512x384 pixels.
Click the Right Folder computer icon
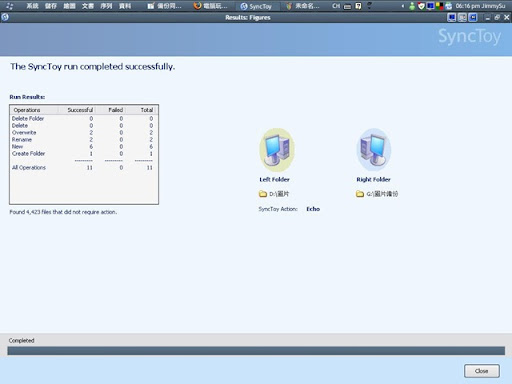374,150
